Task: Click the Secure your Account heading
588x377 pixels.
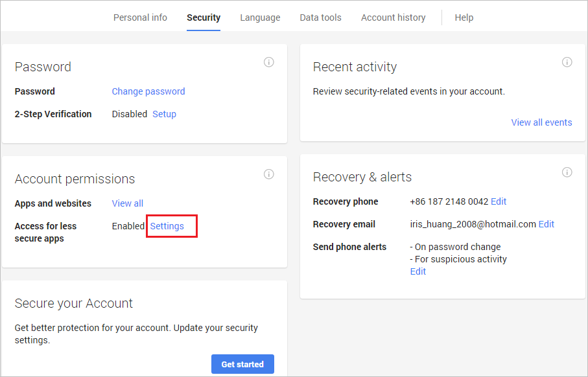Action: click(74, 303)
